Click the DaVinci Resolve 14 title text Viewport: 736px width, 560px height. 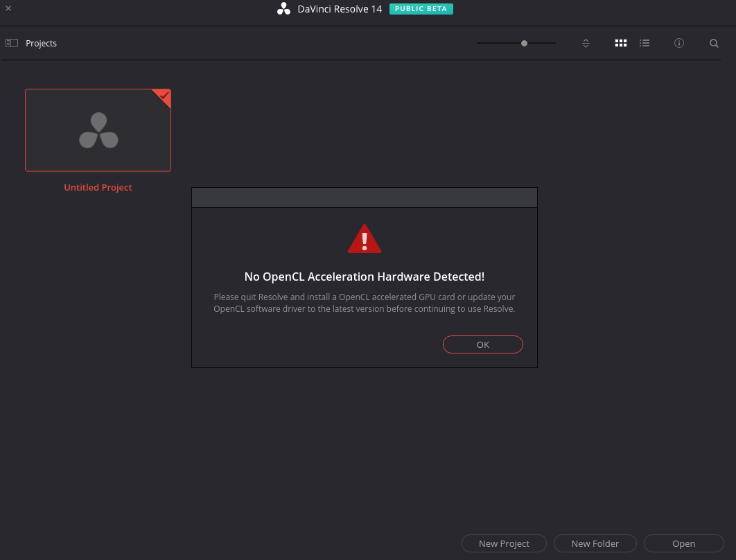pyautogui.click(x=340, y=9)
